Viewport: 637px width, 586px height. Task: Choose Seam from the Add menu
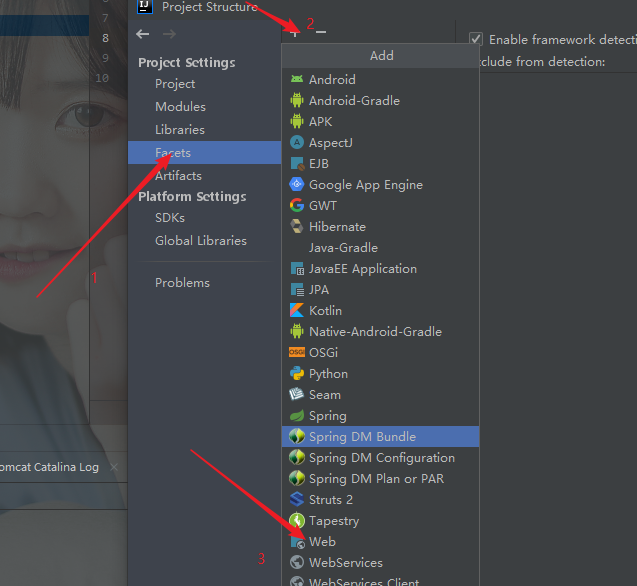[x=380, y=394]
